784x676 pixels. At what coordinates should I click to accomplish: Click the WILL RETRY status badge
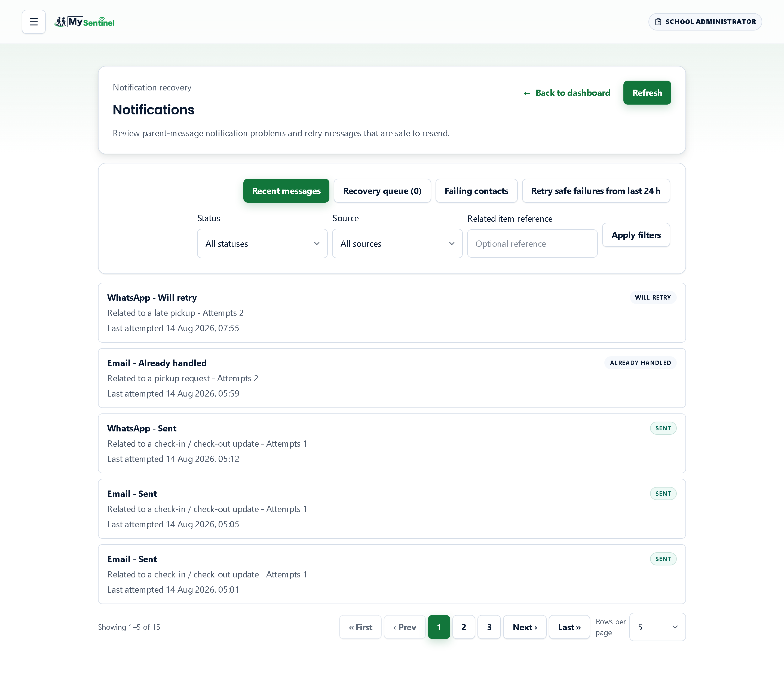653,297
